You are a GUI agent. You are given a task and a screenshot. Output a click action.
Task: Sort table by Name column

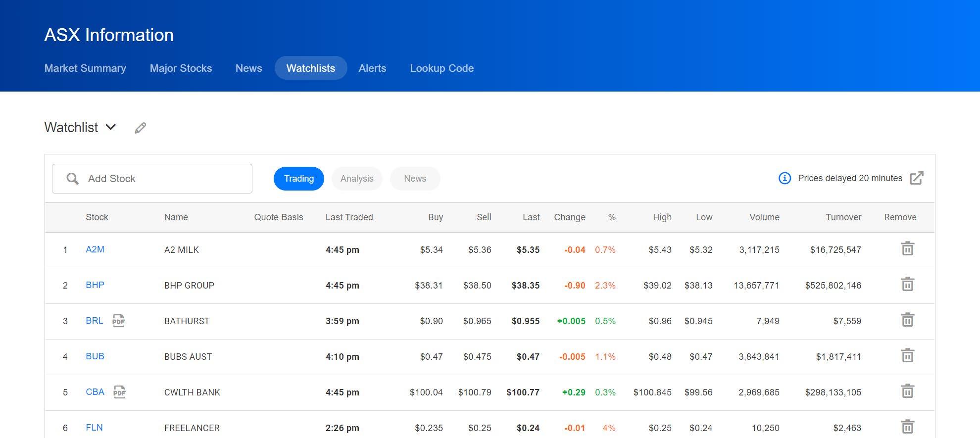pyautogui.click(x=176, y=217)
